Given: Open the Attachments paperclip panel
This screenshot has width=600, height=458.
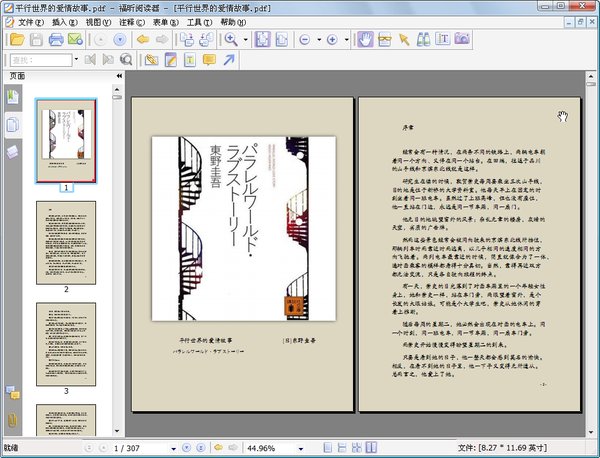Looking at the screenshot, I should tap(12, 417).
